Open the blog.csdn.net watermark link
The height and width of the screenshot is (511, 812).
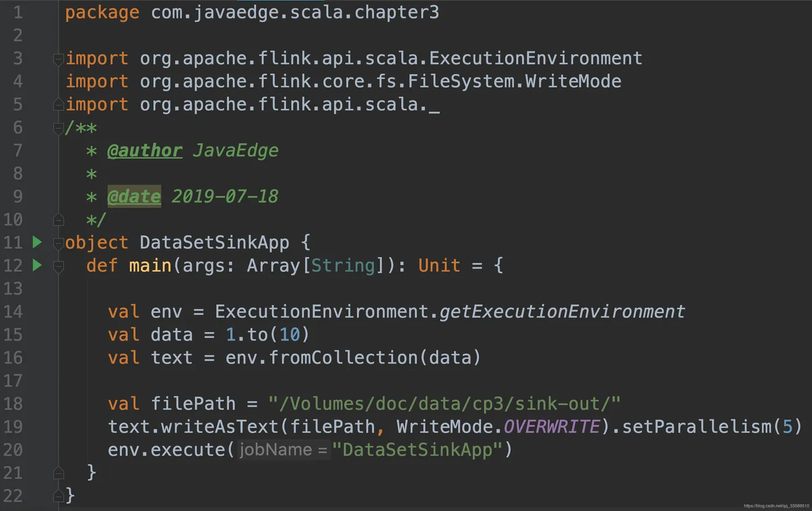[x=776, y=506]
